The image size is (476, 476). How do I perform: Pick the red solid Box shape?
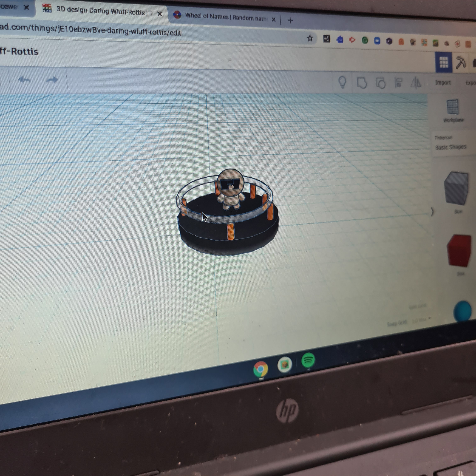[459, 251]
